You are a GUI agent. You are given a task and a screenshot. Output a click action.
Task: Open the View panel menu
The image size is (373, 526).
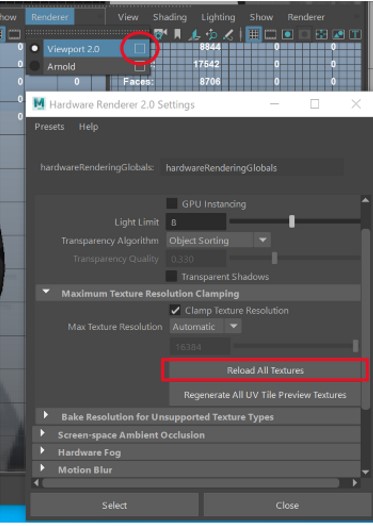(128, 17)
